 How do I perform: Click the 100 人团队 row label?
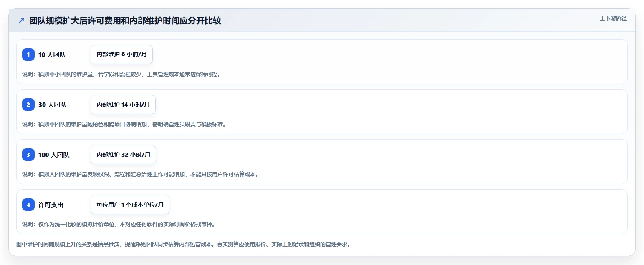54,155
